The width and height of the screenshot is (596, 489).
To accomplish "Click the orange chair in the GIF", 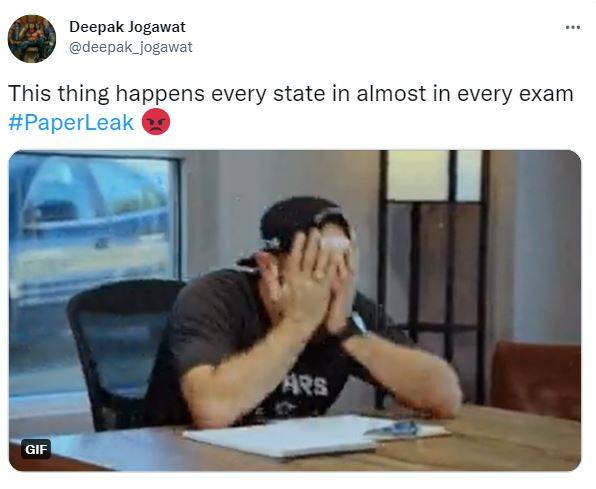I will [536, 380].
